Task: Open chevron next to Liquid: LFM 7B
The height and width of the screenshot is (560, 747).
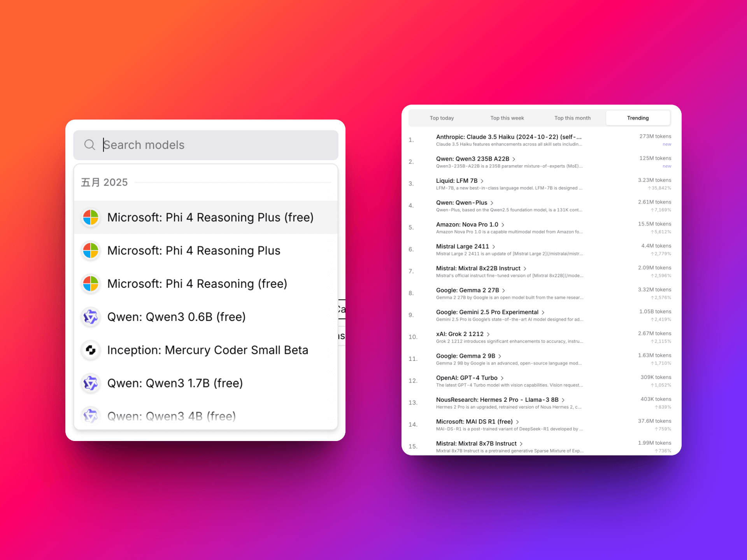Action: tap(482, 181)
